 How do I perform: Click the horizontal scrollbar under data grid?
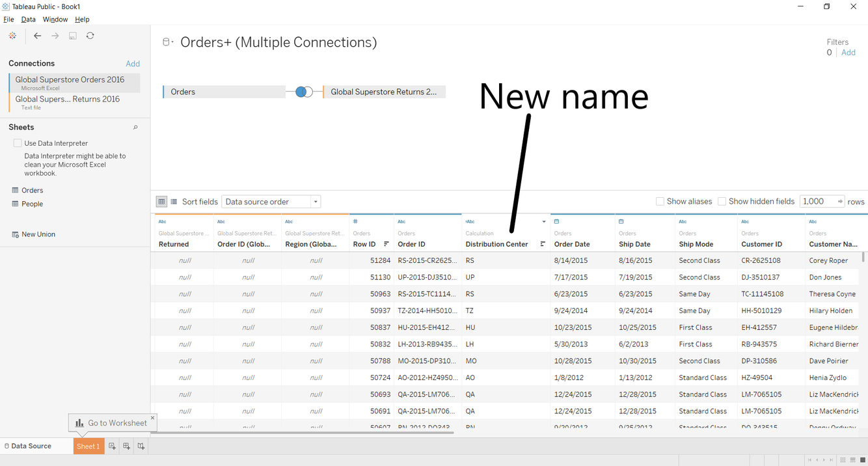click(x=303, y=432)
